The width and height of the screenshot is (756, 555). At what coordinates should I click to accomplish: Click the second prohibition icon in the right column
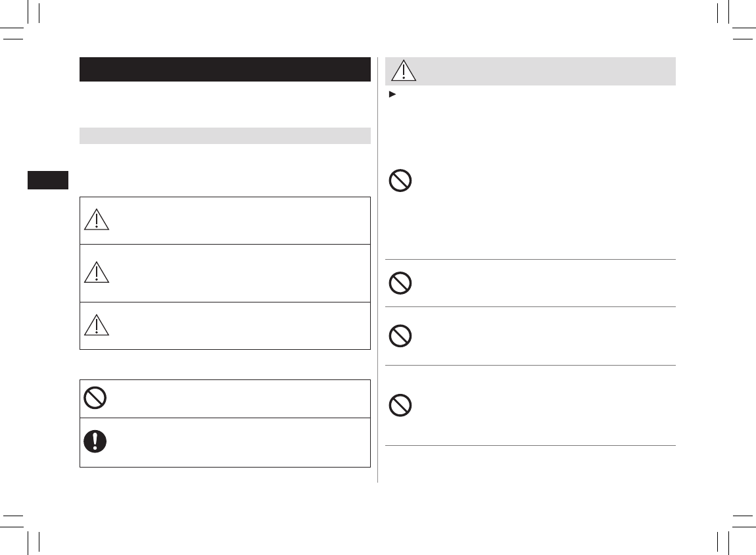pyautogui.click(x=400, y=283)
